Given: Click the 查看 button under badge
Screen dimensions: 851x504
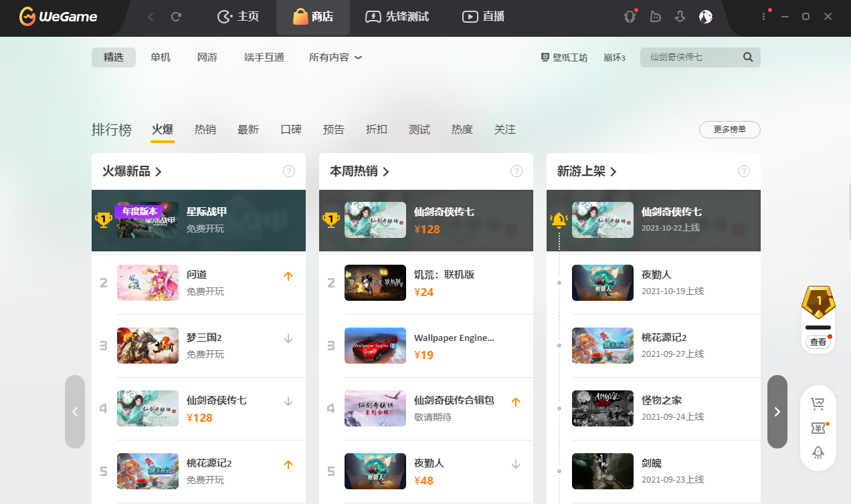Looking at the screenshot, I should 818,342.
